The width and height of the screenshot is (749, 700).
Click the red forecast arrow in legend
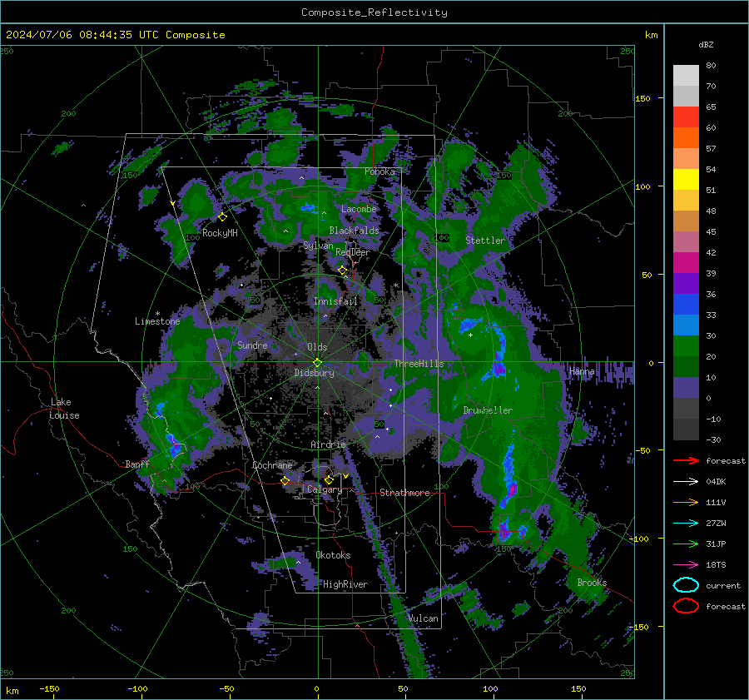pyautogui.click(x=686, y=460)
